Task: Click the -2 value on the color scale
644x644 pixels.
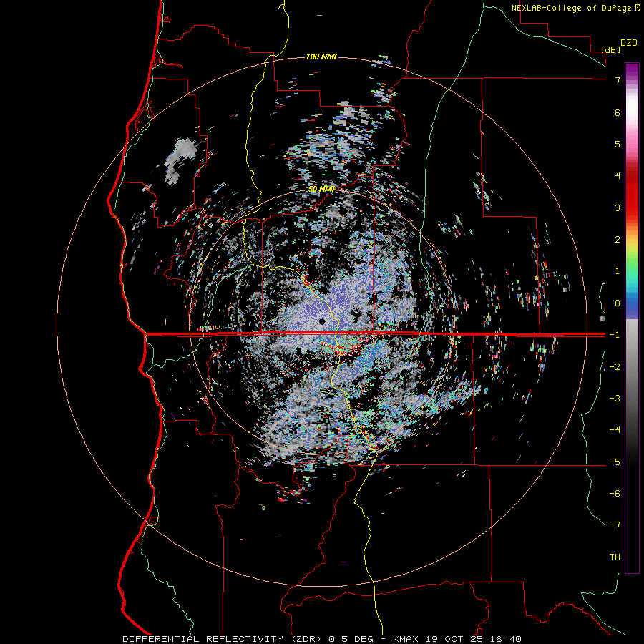Action: 615,367
